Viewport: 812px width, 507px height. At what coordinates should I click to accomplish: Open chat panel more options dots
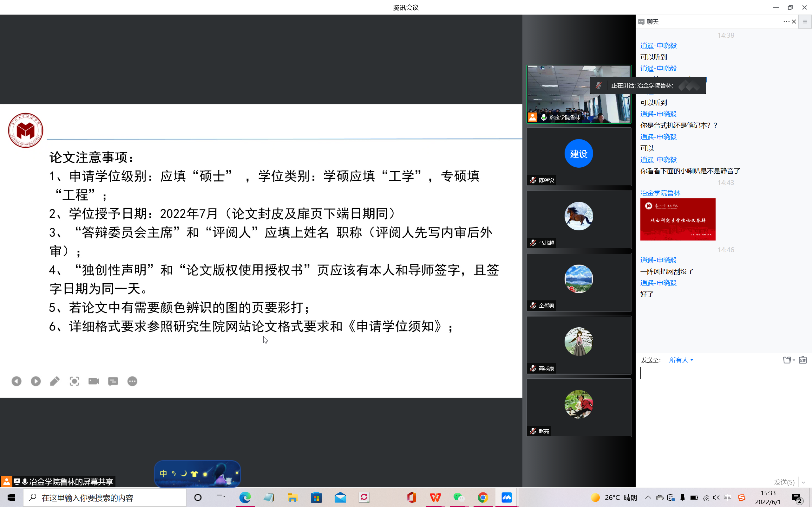coord(786,22)
